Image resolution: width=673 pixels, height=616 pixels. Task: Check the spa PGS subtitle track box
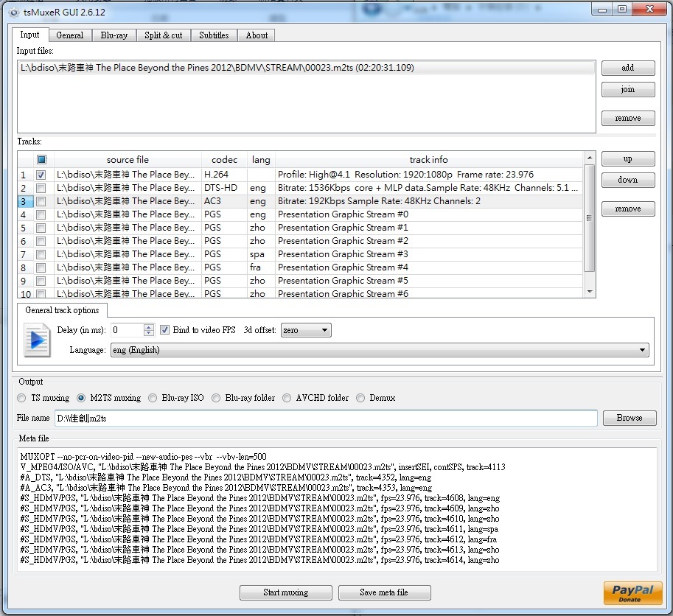(x=41, y=254)
